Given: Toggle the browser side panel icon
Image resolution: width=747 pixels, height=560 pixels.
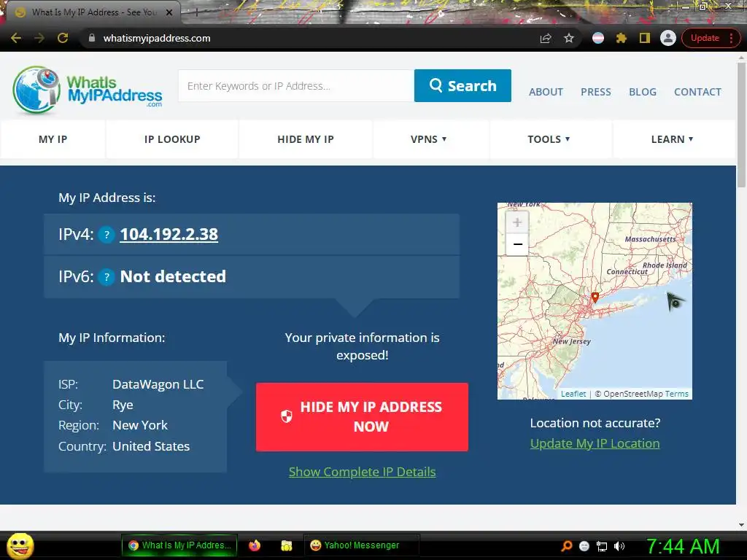Looking at the screenshot, I should pyautogui.click(x=645, y=38).
